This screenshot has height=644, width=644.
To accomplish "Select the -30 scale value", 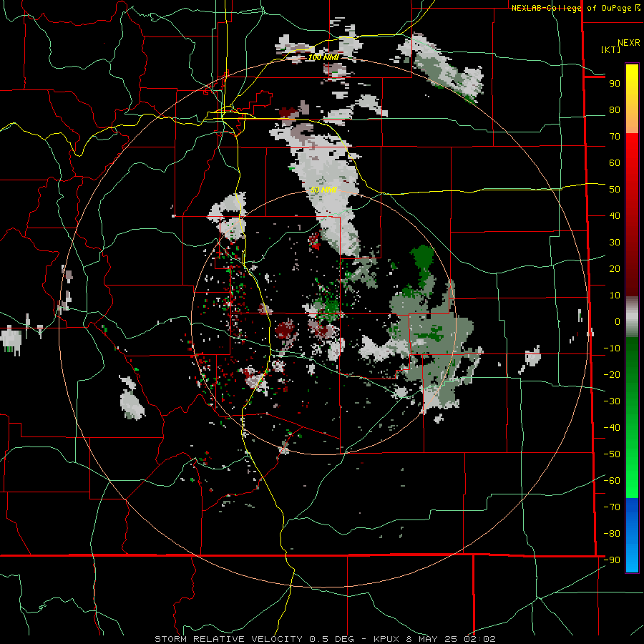I will [x=612, y=401].
